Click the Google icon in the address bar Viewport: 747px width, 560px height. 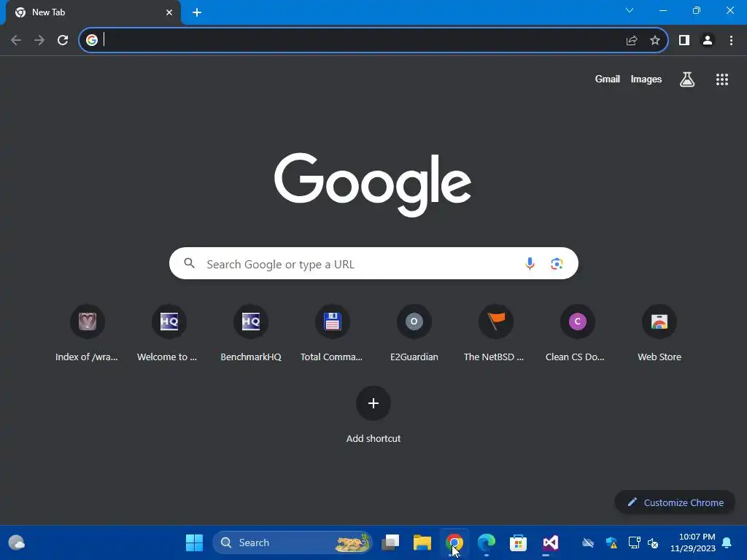coord(91,40)
